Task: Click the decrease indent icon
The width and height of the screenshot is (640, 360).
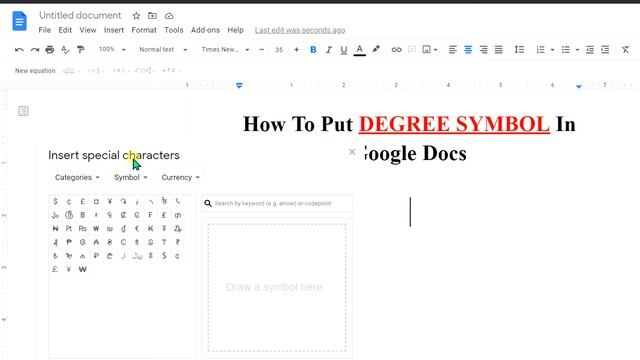Action: coord(590,50)
